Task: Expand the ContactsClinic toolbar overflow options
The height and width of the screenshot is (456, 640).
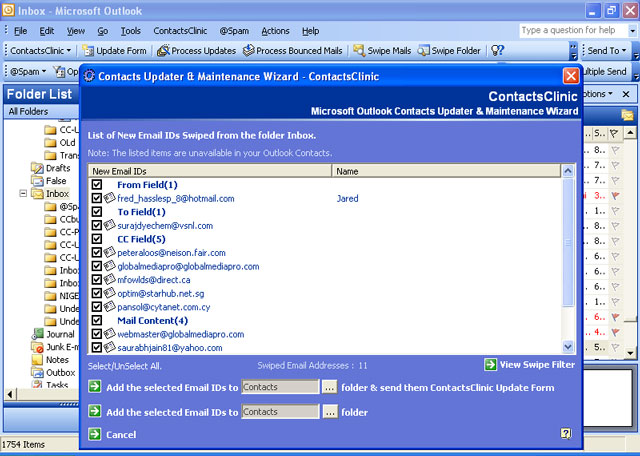Action: coord(573,51)
